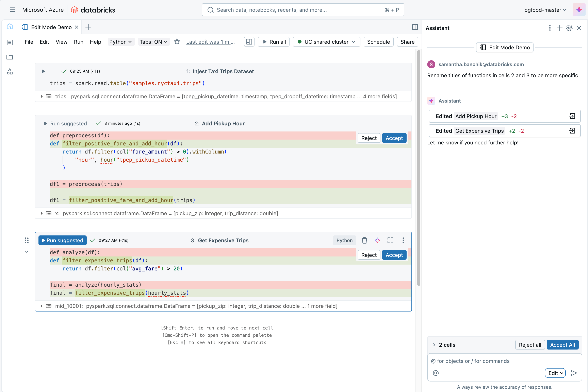The height and width of the screenshot is (392, 588).
Task: Favorite the notebook with the star icon
Action: click(x=177, y=42)
